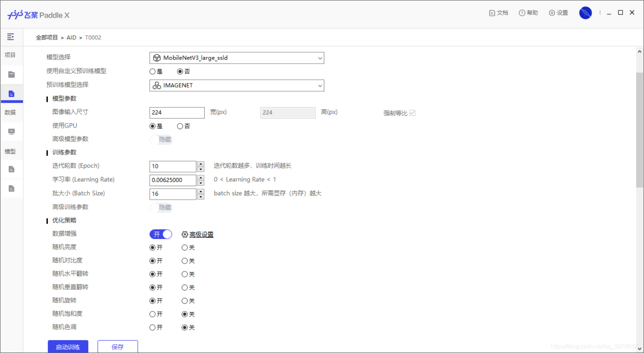Click the cube icon in model dropdown
The height and width of the screenshot is (353, 644).
157,58
